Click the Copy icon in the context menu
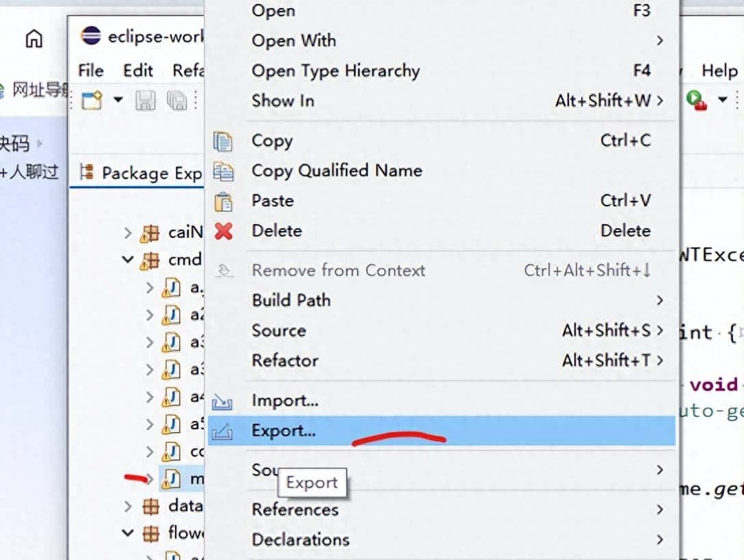744x560 pixels. tap(223, 141)
